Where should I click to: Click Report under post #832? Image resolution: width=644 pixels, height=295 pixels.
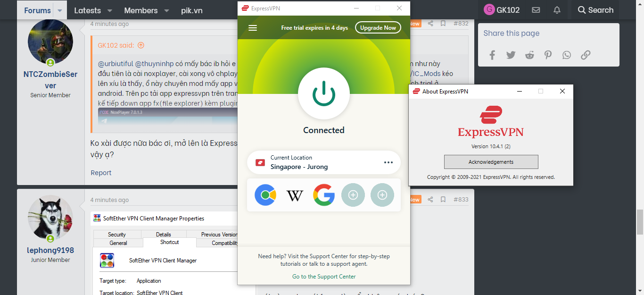[101, 173]
